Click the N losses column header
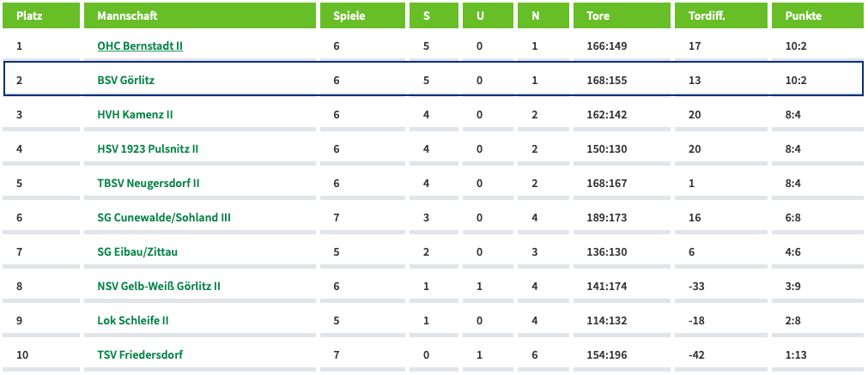This screenshot has height=375, width=868. [x=543, y=15]
